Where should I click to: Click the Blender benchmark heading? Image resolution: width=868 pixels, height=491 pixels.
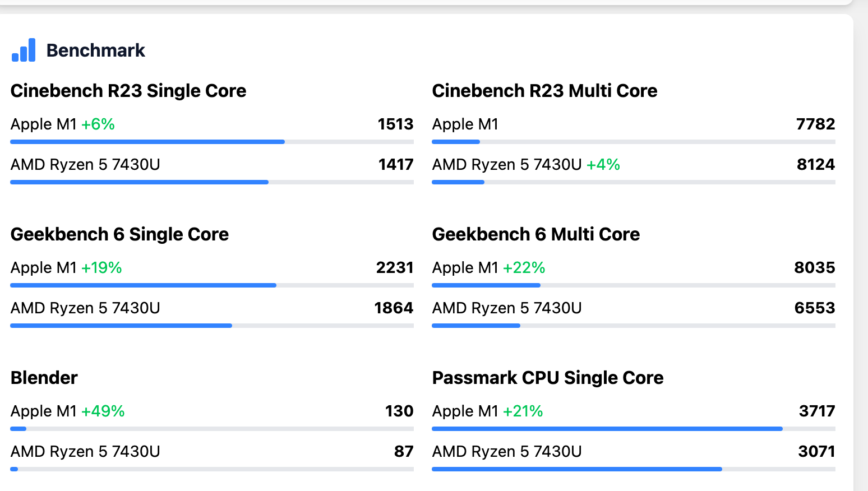pos(44,378)
